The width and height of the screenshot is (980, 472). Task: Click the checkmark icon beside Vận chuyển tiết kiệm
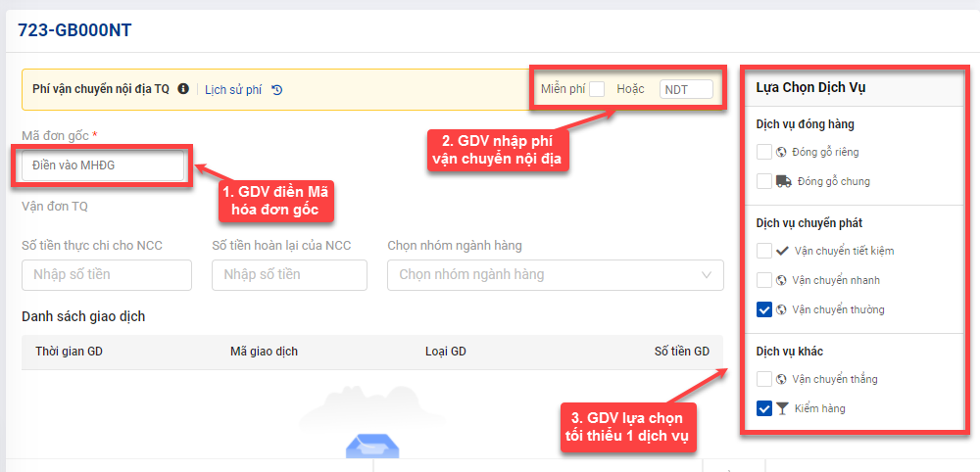[782, 251]
